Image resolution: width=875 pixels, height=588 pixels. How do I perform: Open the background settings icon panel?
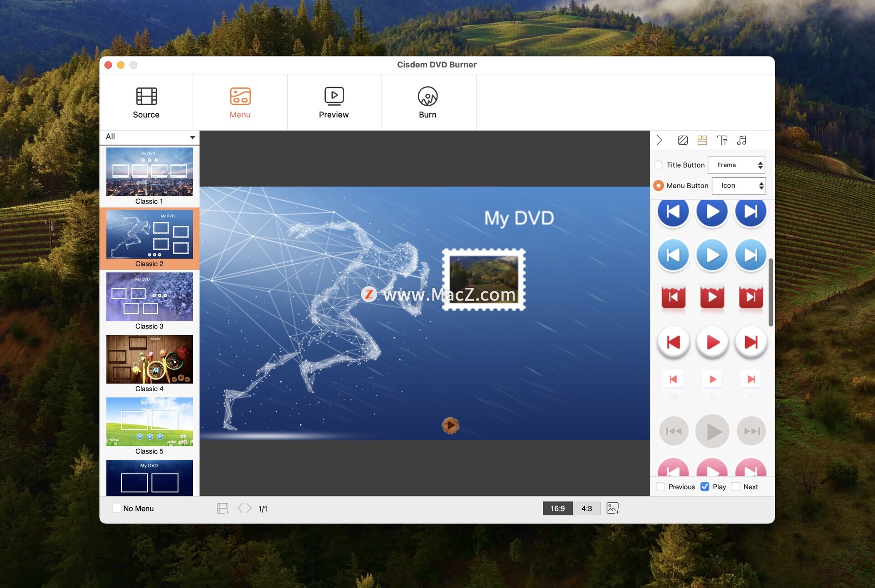(x=683, y=140)
